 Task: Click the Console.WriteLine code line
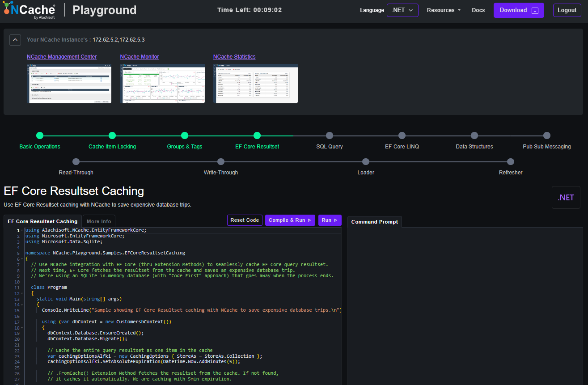tap(191, 310)
